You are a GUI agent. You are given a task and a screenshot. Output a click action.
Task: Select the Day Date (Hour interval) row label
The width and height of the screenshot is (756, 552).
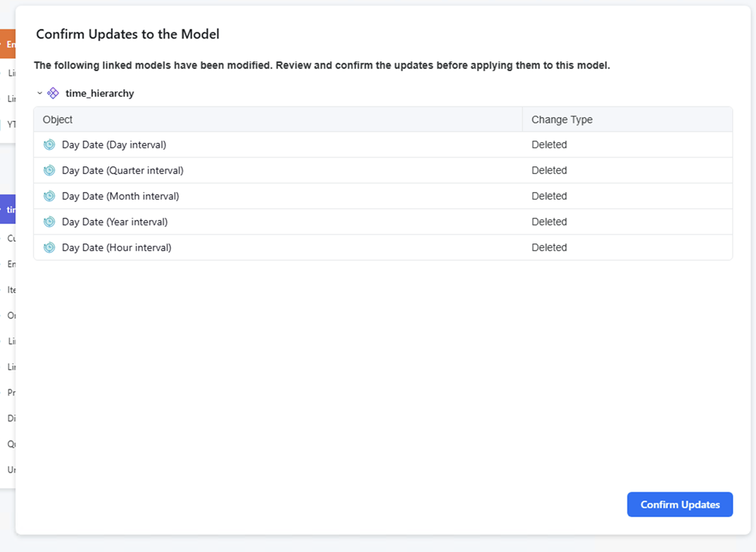(x=116, y=247)
